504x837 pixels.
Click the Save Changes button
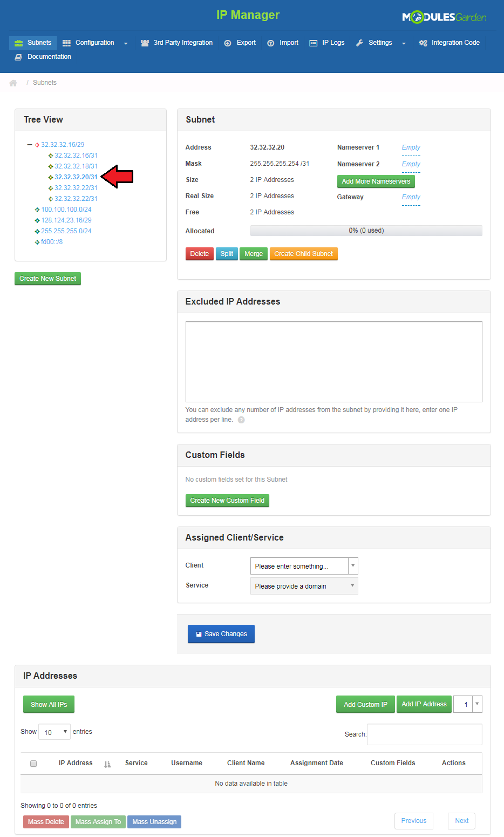click(221, 634)
